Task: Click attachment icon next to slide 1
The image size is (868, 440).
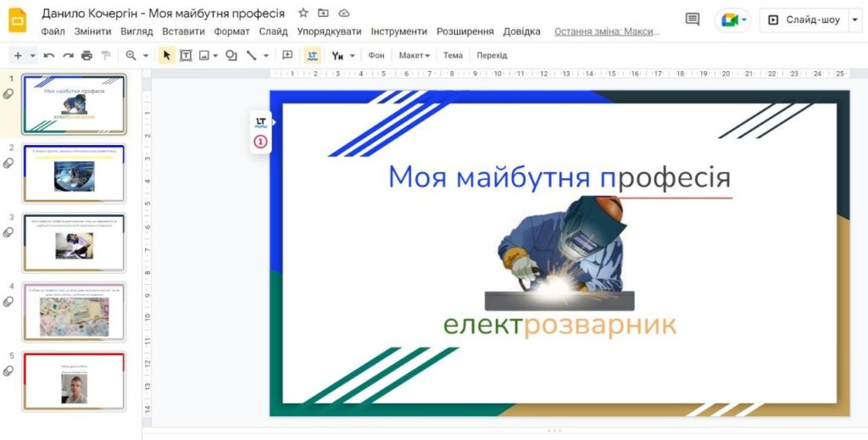Action: (x=8, y=93)
